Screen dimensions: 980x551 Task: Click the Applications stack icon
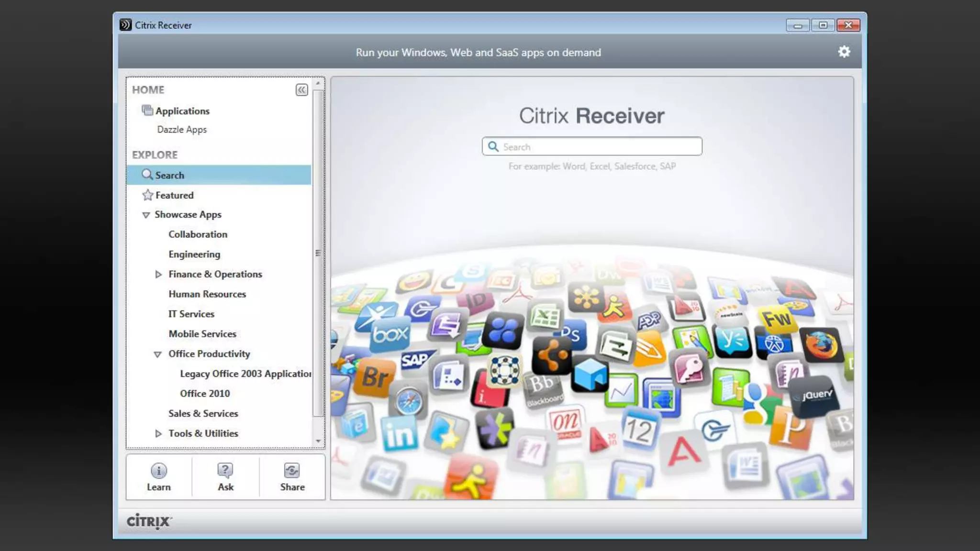pyautogui.click(x=147, y=110)
